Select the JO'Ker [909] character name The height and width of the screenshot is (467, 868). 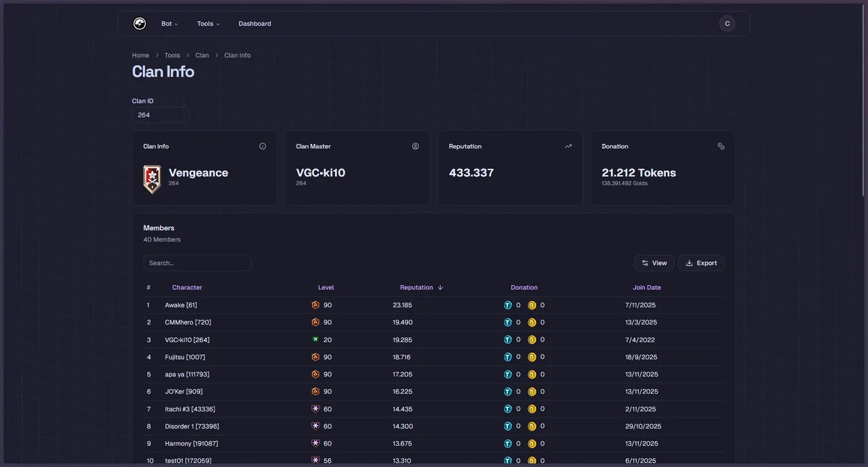click(x=184, y=392)
